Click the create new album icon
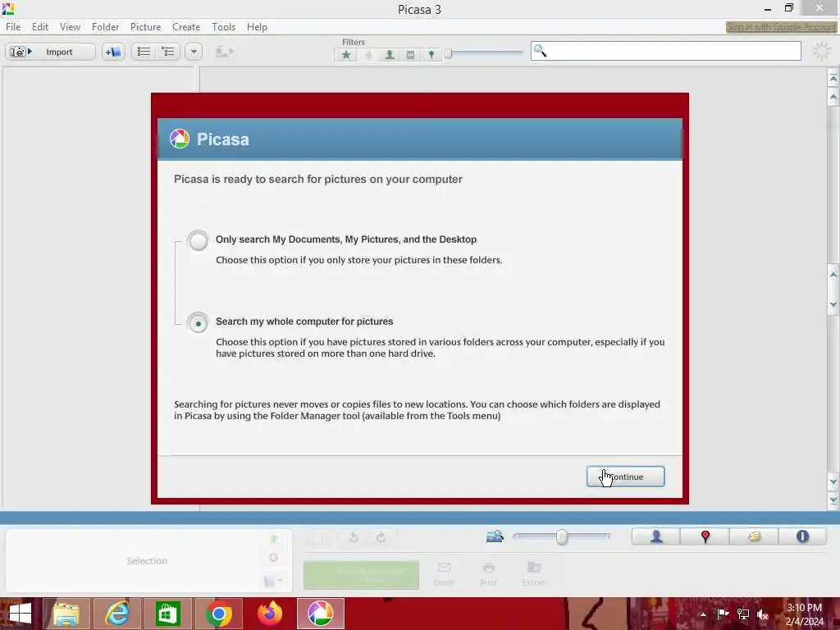This screenshot has width=840, height=630. click(113, 52)
